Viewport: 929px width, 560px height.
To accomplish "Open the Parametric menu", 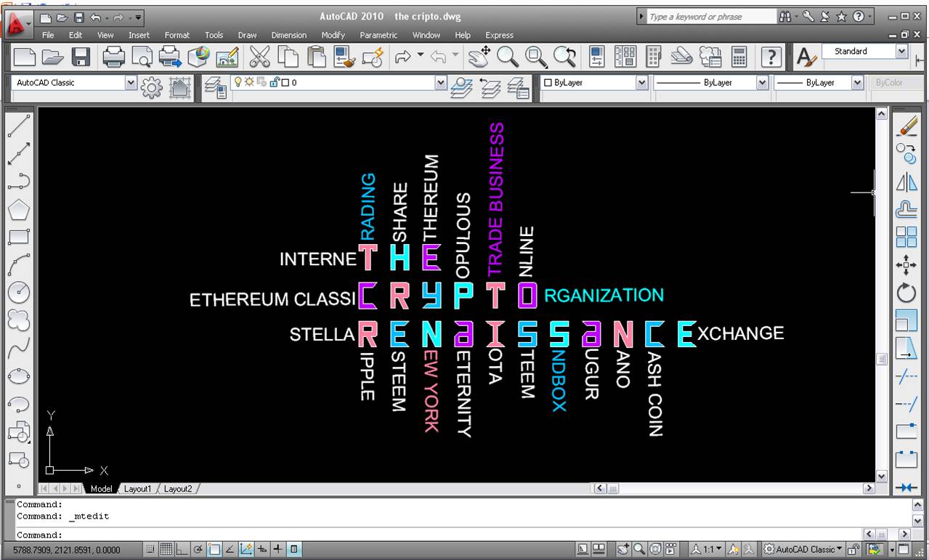I will tap(378, 35).
